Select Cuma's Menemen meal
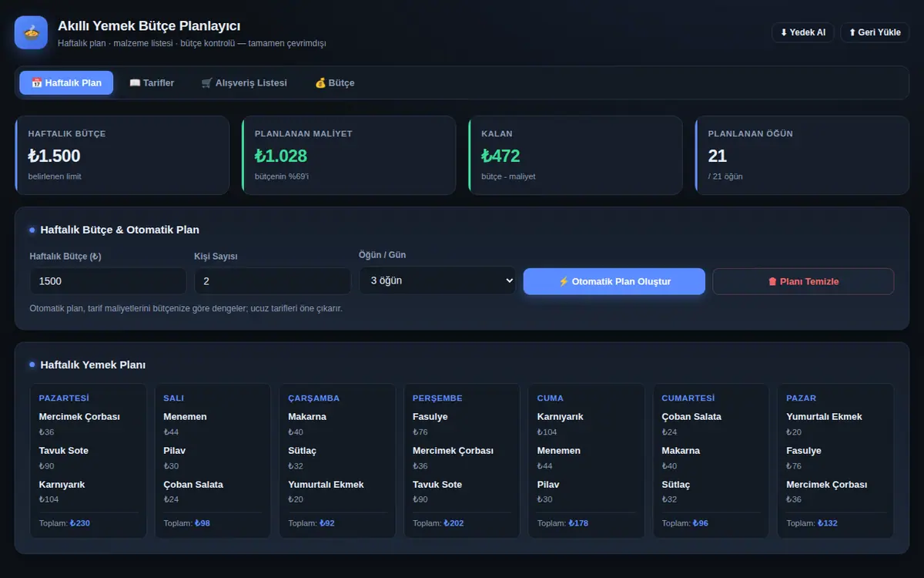The height and width of the screenshot is (578, 924). pos(559,451)
